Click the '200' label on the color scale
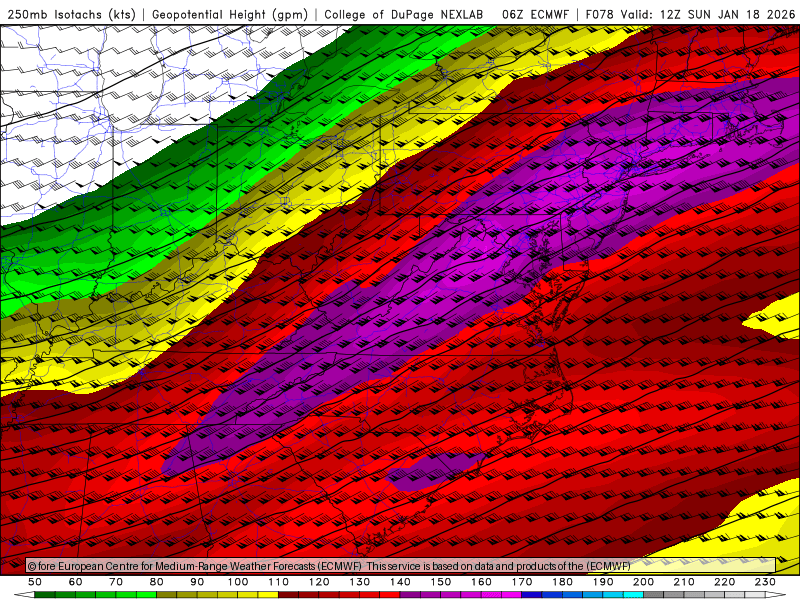Screen dimensions: 800x600 (x=643, y=582)
